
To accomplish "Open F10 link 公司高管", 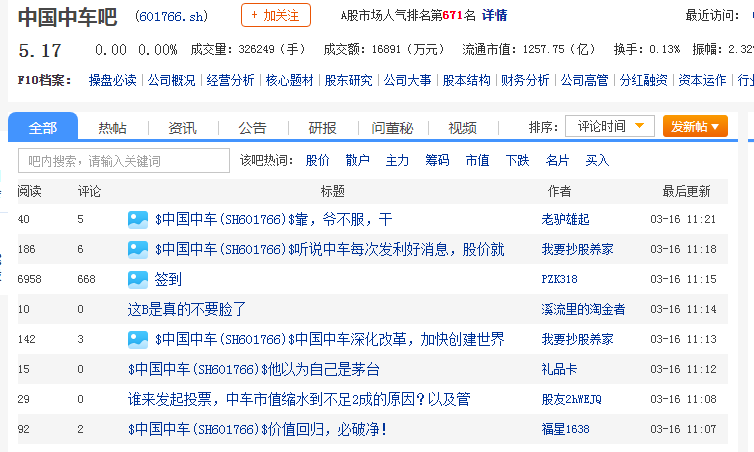I will [584, 80].
